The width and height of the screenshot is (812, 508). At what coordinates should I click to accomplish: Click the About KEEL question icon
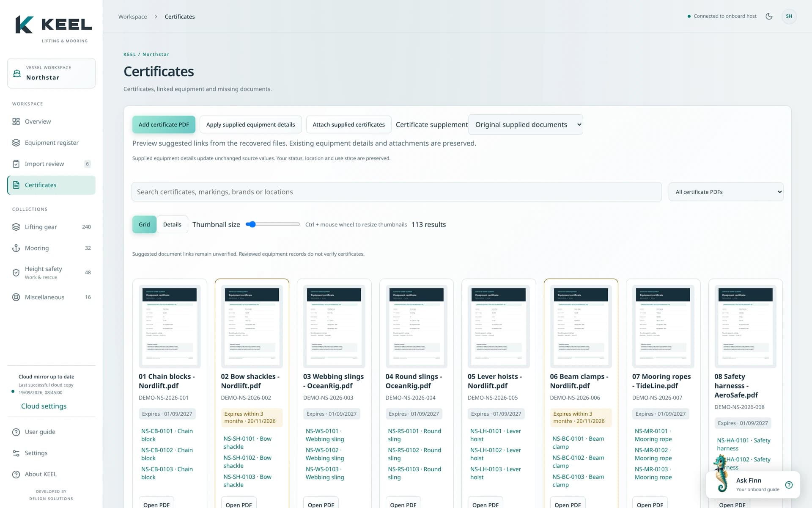tap(16, 474)
